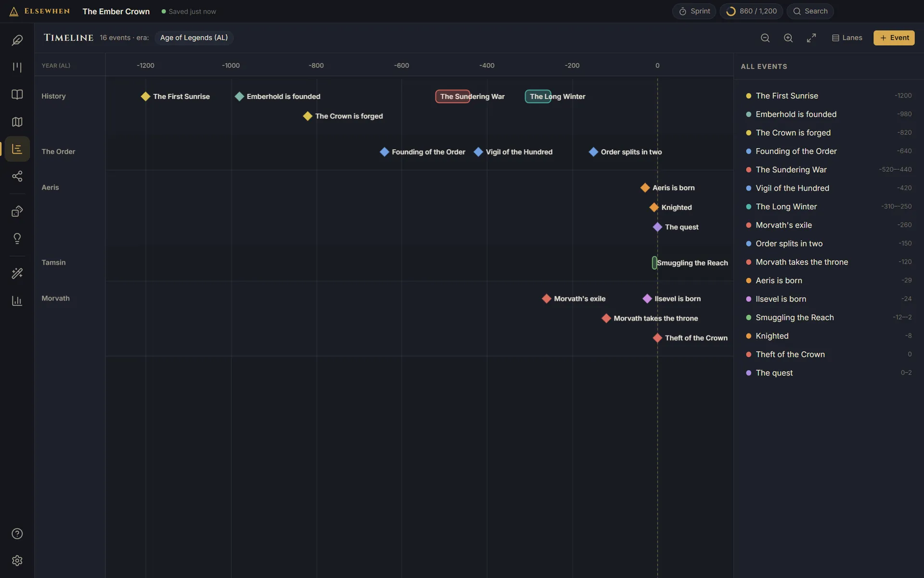Select the Smuggling the Reach span marker
Viewport: 924px width, 578px height.
coord(654,263)
